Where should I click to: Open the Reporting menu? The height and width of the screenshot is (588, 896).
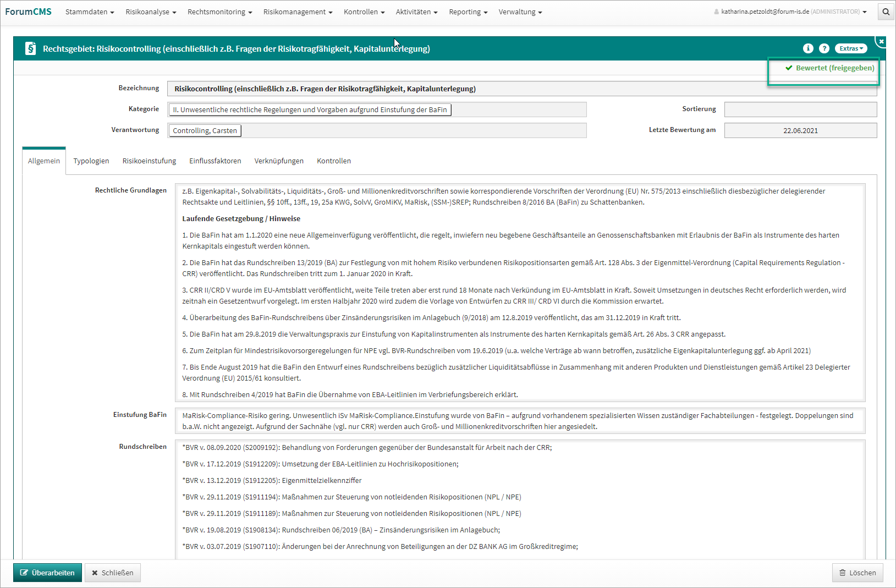468,12
